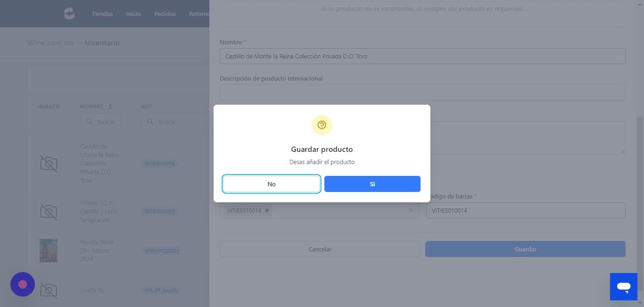Click no-image placeholder for Castillo de Monte
Screen dimensions: 644x307
coord(49,164)
